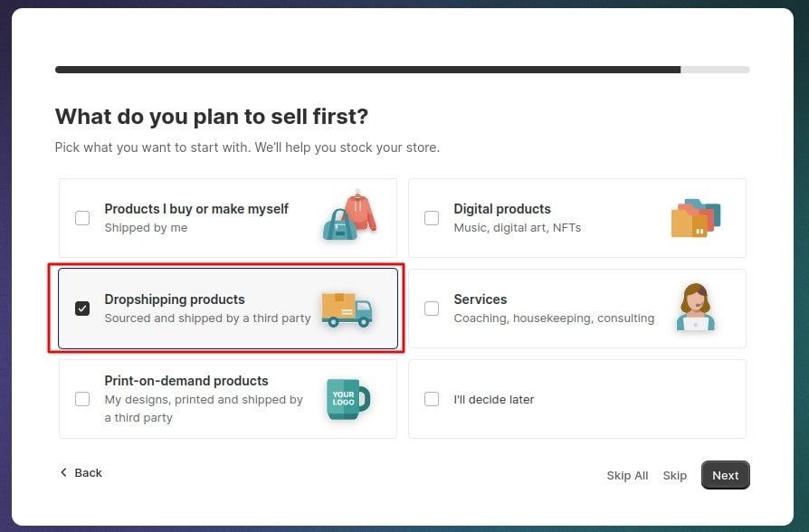Click the consultant avatar icon on Services card
The height and width of the screenshot is (532, 809).
(695, 308)
